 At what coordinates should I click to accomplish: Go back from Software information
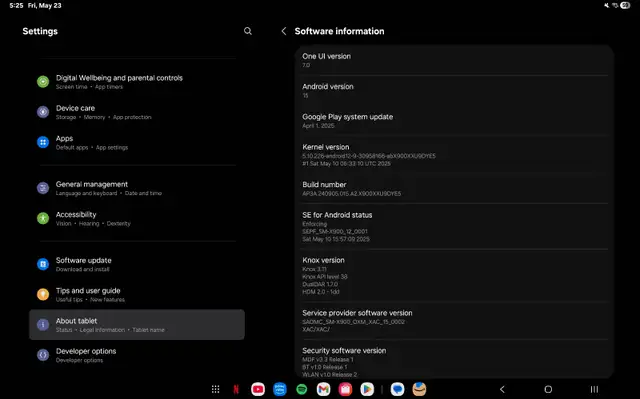(x=284, y=31)
